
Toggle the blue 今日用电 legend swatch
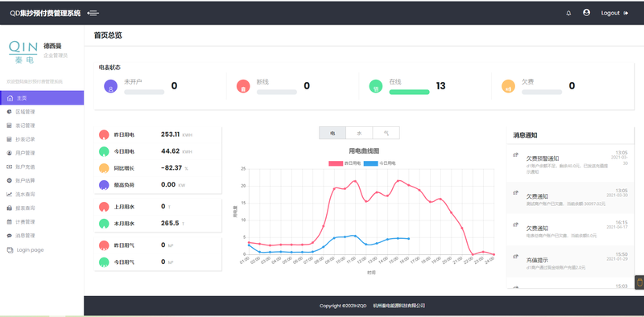370,163
